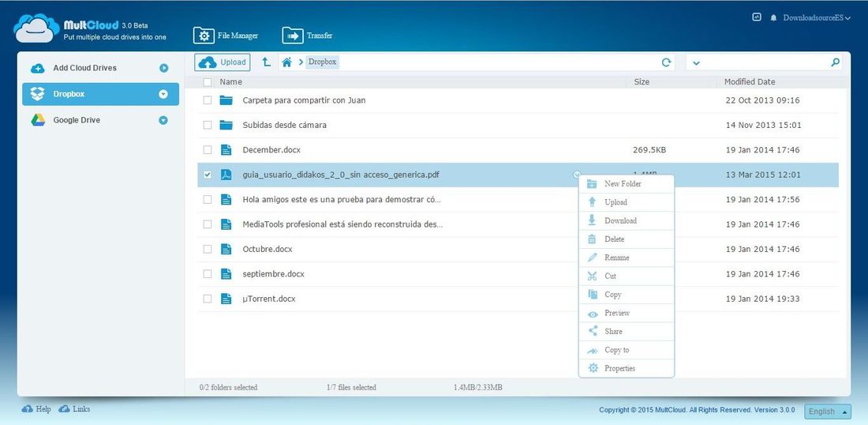Click folder icon of Subidas desde cámara
The image size is (868, 425).
coord(226,126)
